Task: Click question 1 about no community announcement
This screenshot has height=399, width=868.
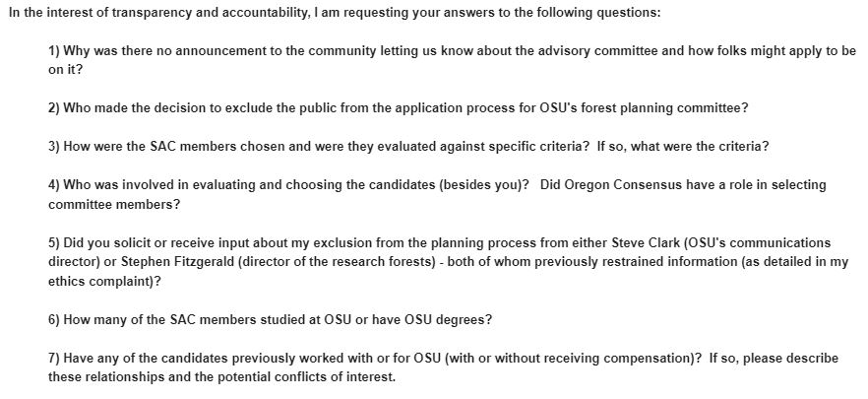Action: [x=452, y=61]
